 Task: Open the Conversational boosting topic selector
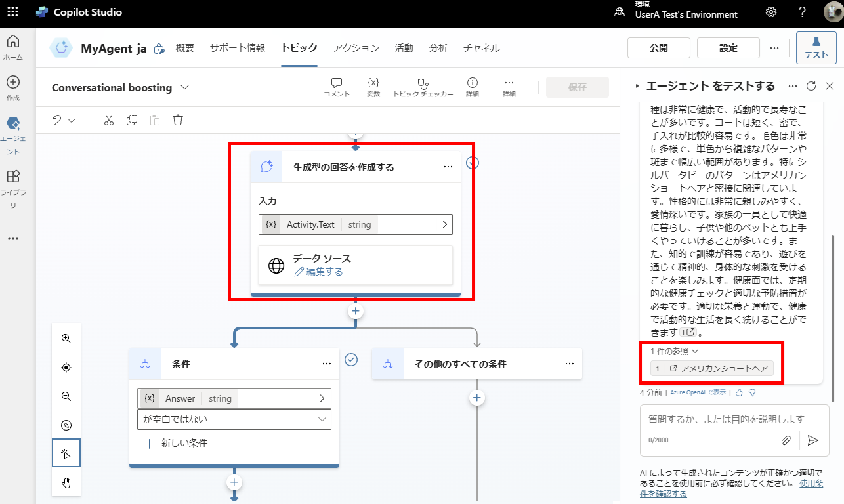point(185,87)
